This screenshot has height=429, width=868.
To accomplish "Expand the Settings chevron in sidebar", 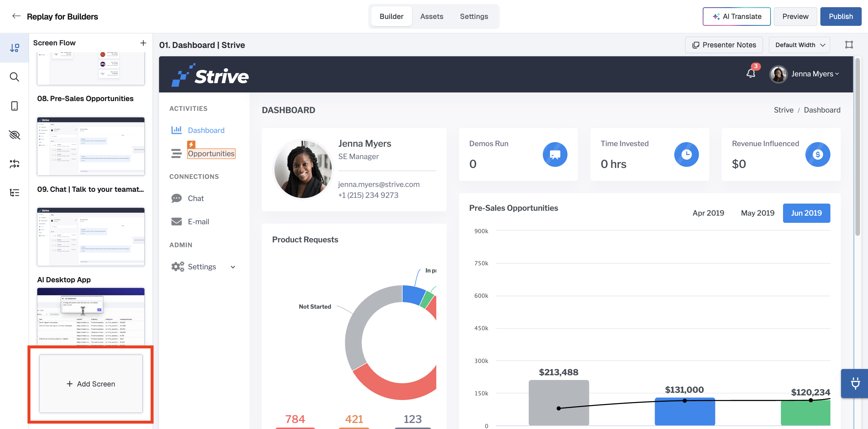I will [x=233, y=267].
